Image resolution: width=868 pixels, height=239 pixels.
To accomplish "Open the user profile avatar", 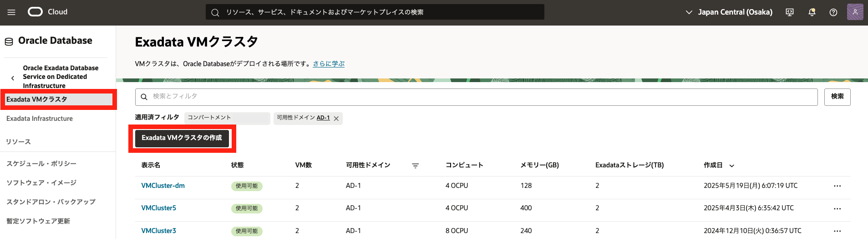I will pyautogui.click(x=855, y=12).
